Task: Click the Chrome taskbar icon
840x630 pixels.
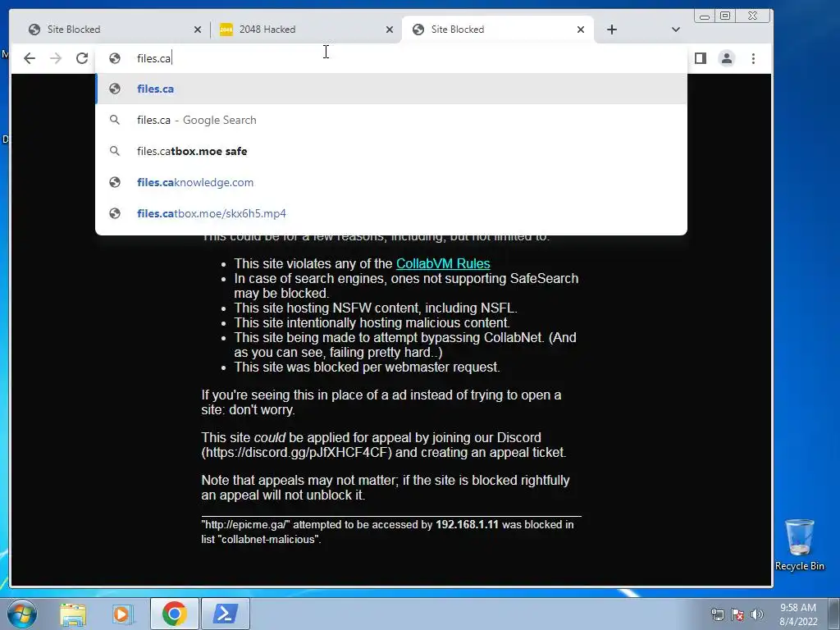Action: [x=174, y=614]
